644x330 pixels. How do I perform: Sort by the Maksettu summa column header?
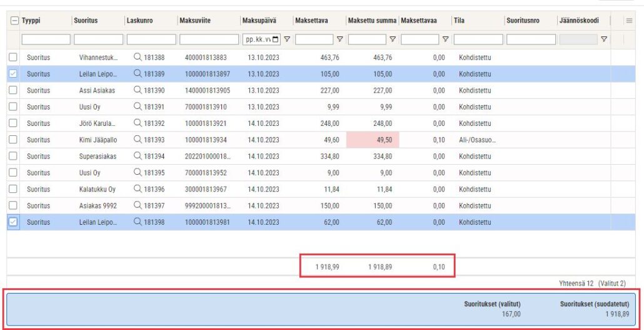tap(373, 21)
